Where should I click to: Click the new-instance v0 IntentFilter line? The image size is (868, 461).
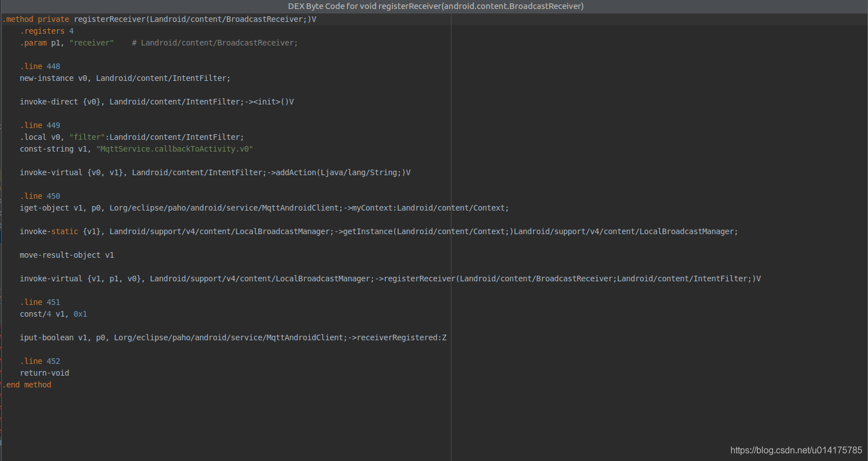[125, 78]
